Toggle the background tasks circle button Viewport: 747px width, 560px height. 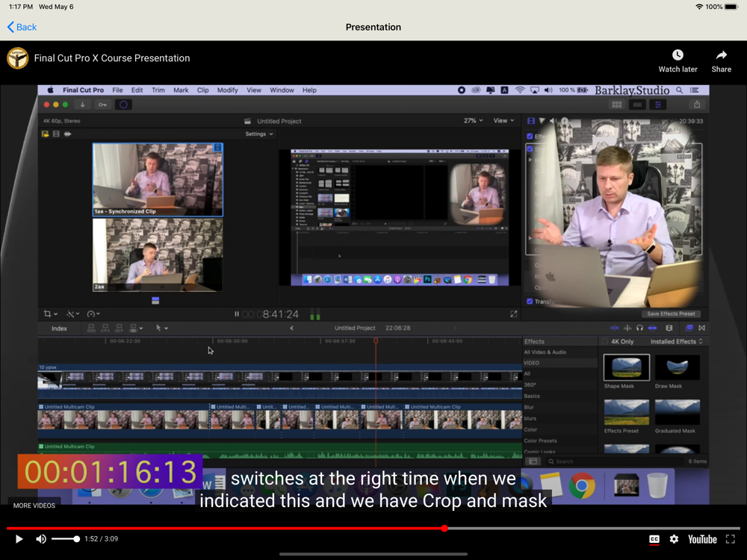[123, 105]
